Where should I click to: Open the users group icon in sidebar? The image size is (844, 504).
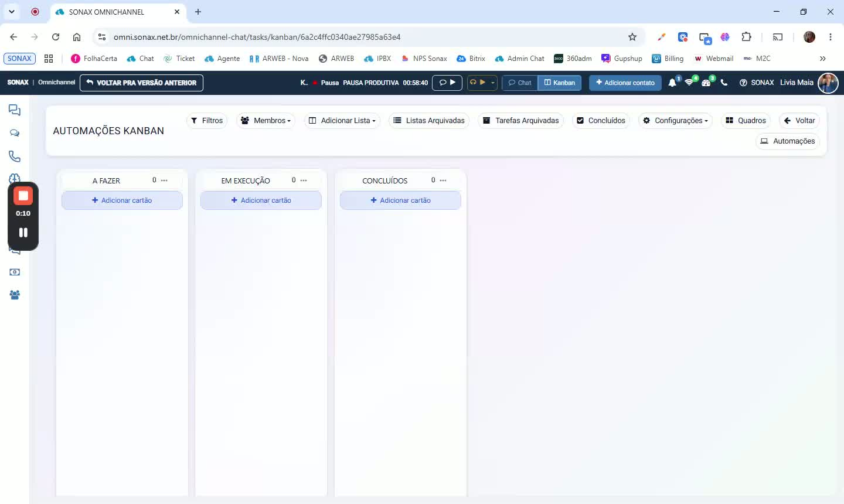(x=15, y=295)
